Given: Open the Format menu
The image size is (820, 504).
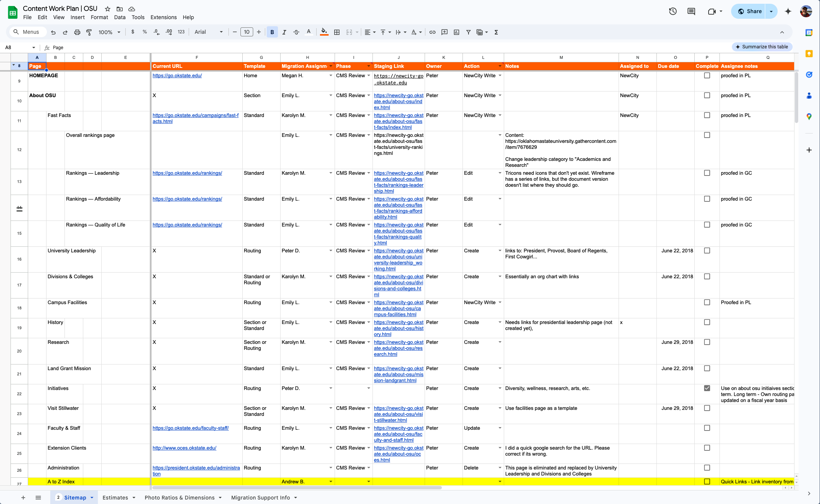Looking at the screenshot, I should coord(99,17).
